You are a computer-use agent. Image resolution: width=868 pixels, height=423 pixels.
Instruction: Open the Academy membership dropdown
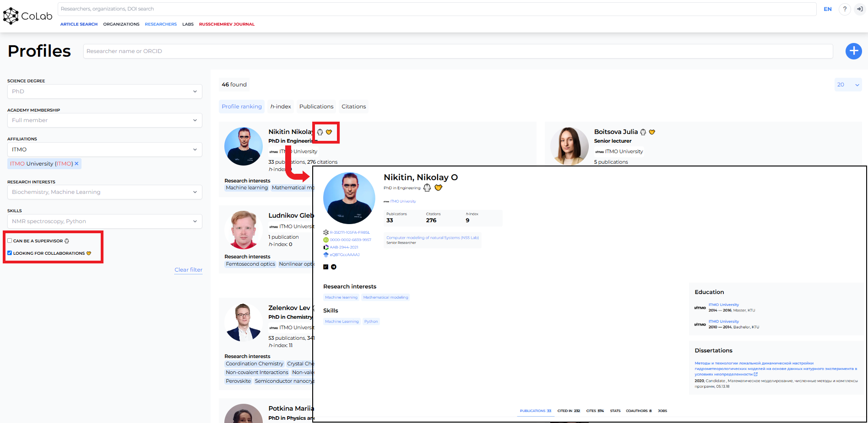pyautogui.click(x=105, y=120)
